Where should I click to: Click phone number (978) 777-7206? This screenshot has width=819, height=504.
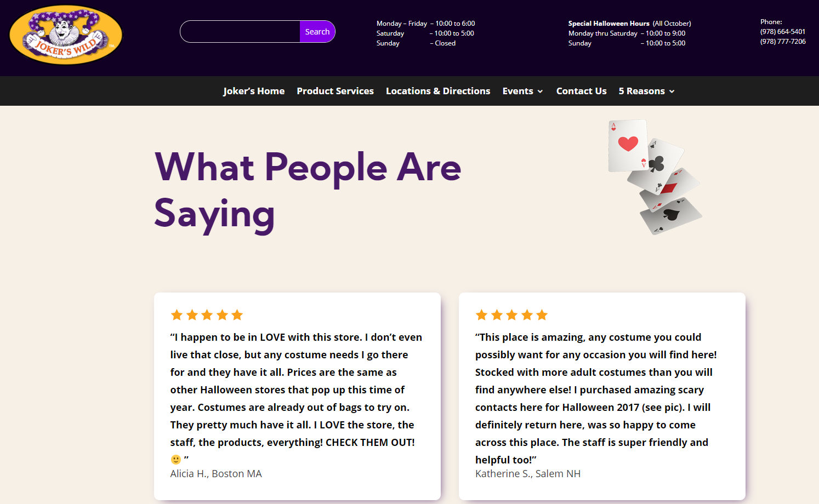(782, 42)
